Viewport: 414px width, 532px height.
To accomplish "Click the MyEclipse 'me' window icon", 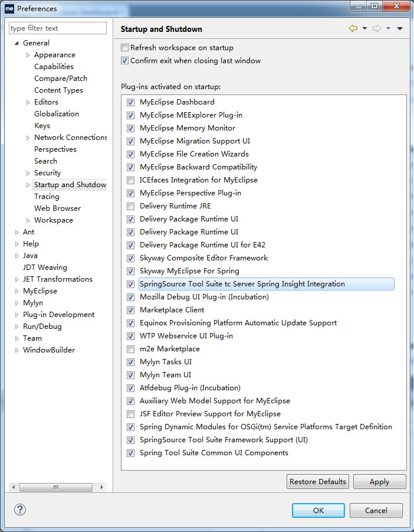I will 9,8.
